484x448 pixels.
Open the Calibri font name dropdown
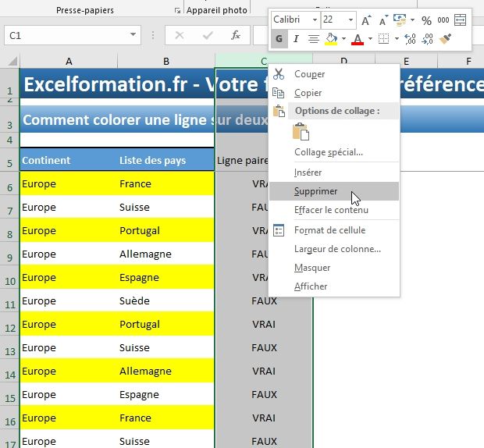[315, 20]
